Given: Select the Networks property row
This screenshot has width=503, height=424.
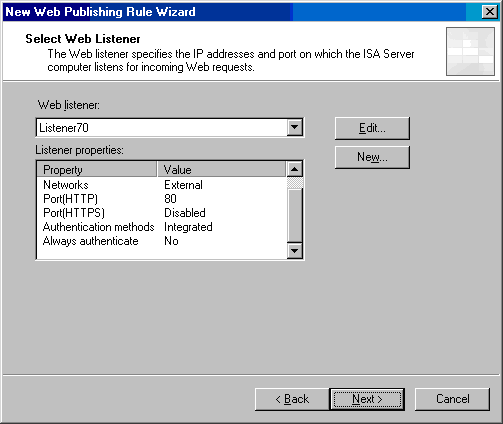Looking at the screenshot, I should coord(162,185).
